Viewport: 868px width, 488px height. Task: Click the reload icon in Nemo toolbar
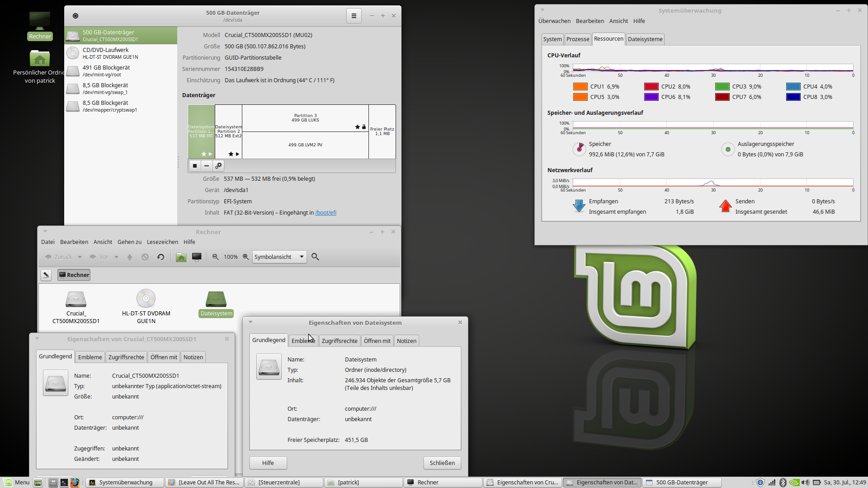[160, 257]
